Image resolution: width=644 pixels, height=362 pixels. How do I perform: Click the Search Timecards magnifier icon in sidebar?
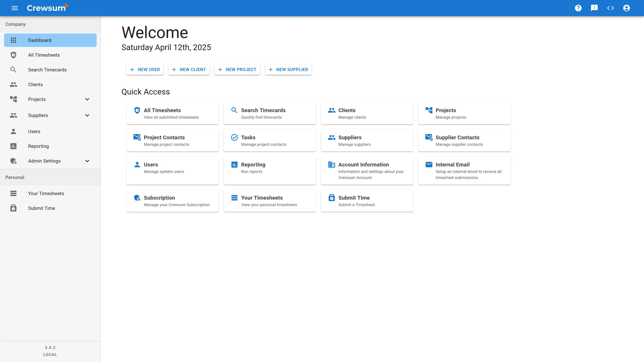point(13,69)
